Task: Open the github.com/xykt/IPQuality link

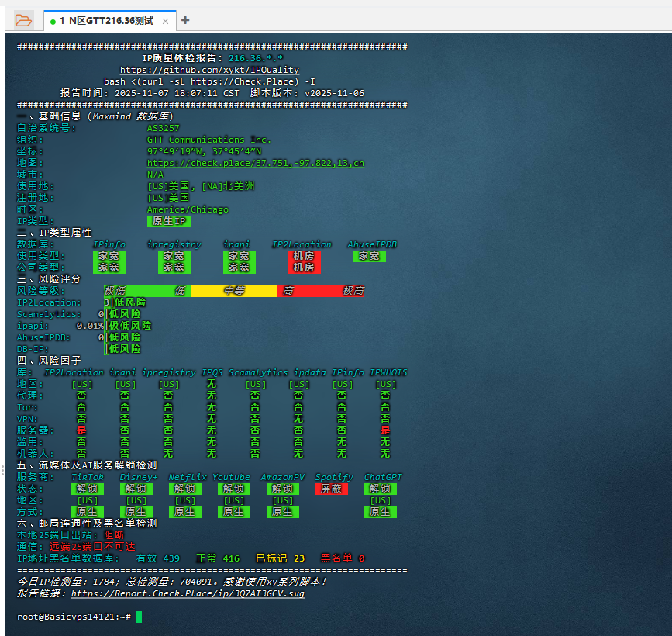Action: [209, 70]
